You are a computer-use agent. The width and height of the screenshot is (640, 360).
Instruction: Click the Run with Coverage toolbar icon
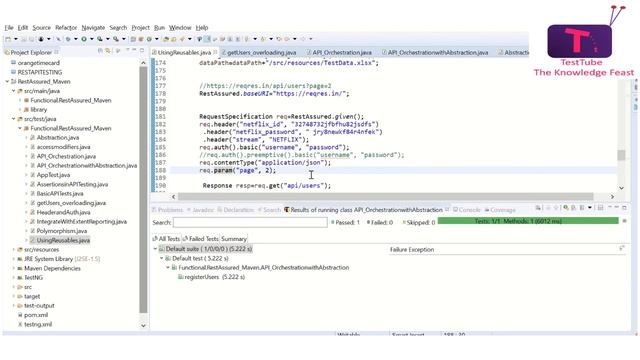pyautogui.click(x=100, y=39)
